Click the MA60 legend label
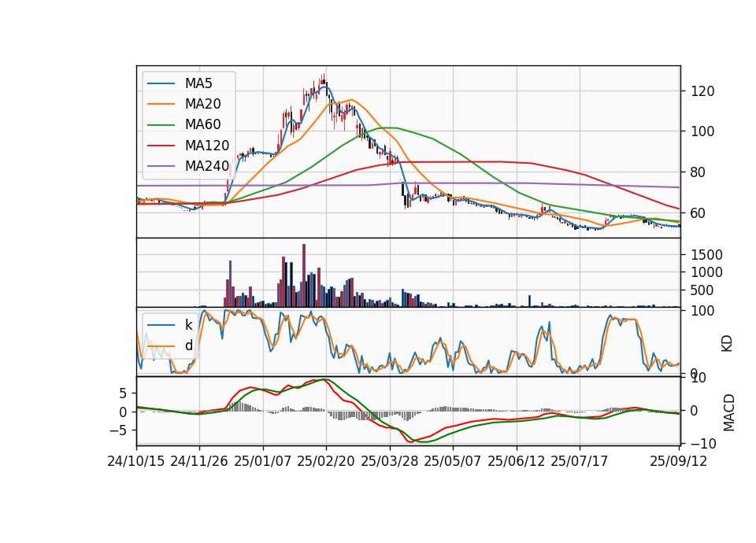 [x=203, y=125]
